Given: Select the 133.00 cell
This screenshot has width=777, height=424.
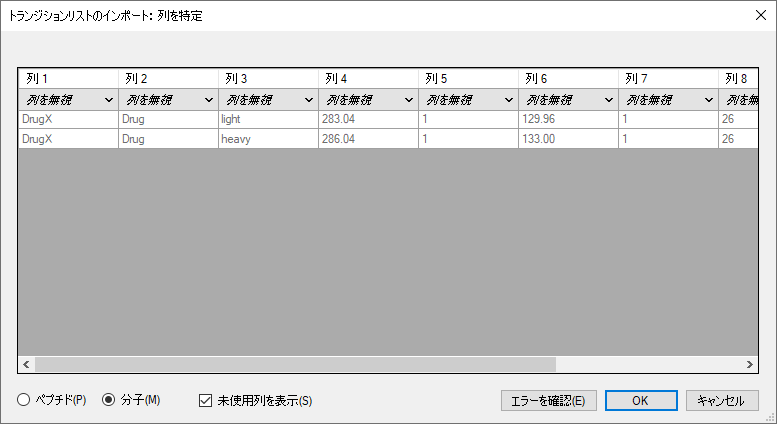Looking at the screenshot, I should tap(568, 139).
